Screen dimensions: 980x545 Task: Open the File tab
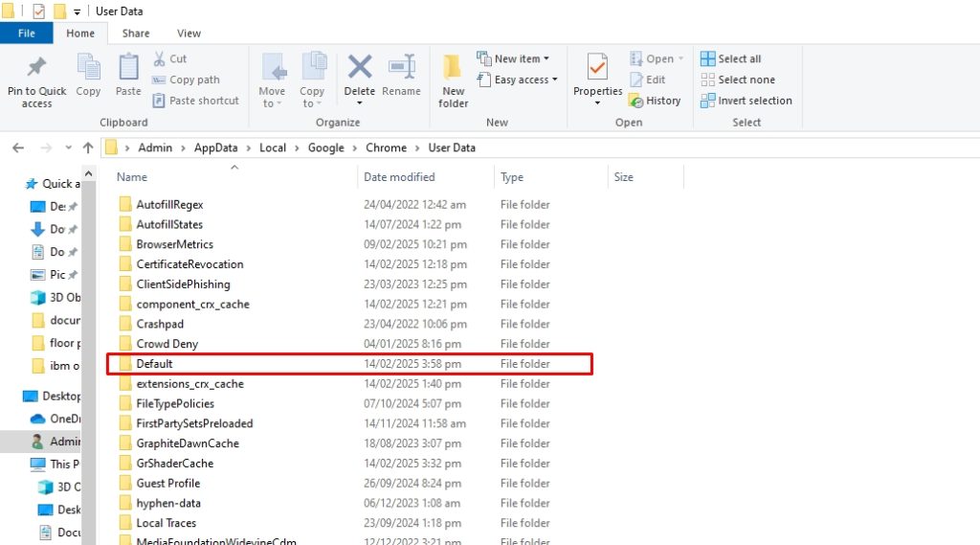pos(26,34)
